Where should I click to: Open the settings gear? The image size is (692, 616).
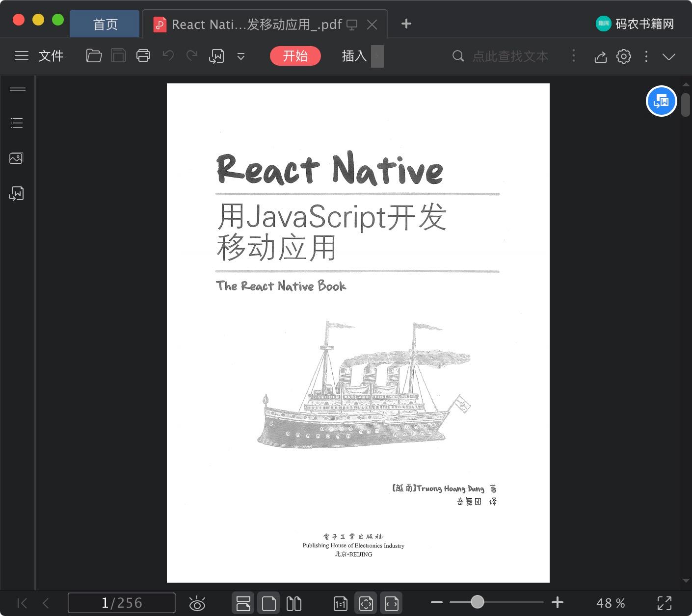(624, 56)
